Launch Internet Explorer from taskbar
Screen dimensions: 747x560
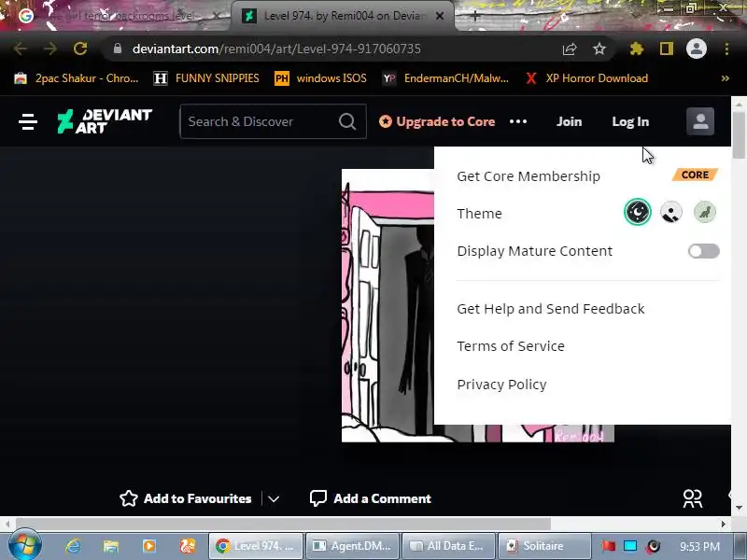(x=73, y=546)
